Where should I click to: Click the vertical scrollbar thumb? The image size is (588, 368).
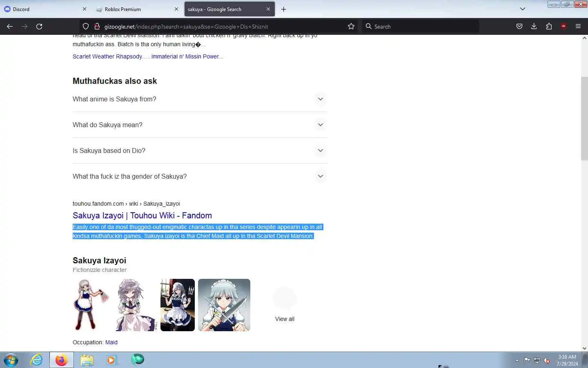click(x=584, y=118)
